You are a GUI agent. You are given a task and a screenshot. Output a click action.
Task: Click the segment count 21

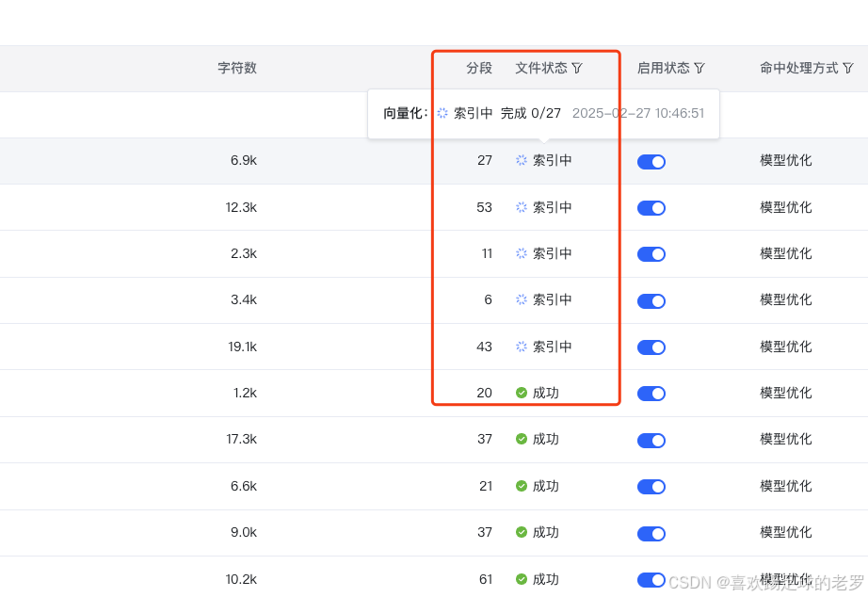point(486,486)
